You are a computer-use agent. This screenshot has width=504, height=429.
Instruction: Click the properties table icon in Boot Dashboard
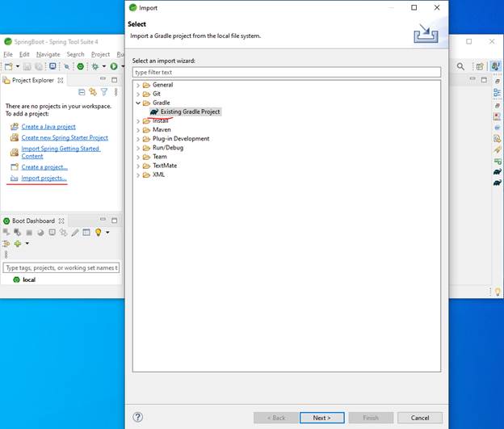pyautogui.click(x=86, y=232)
